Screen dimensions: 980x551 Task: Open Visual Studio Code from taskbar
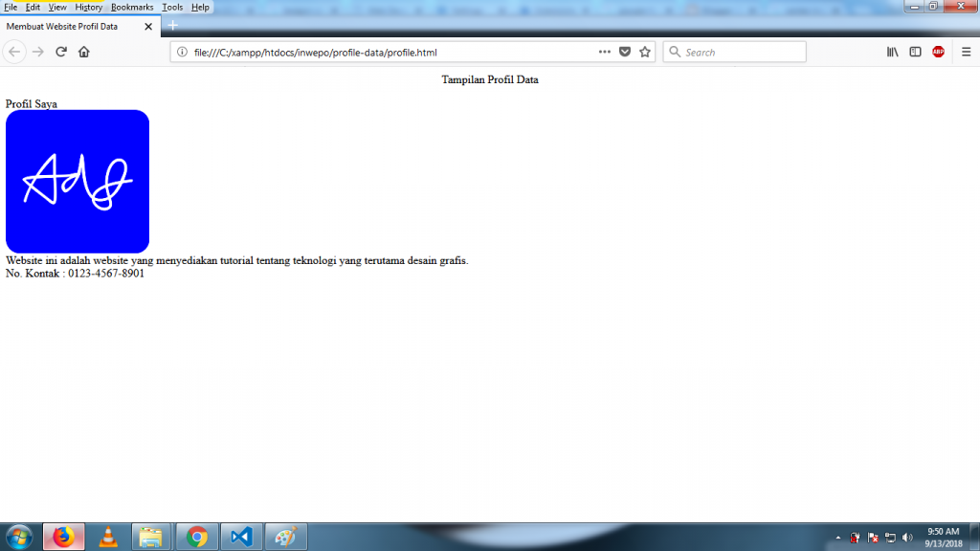241,537
